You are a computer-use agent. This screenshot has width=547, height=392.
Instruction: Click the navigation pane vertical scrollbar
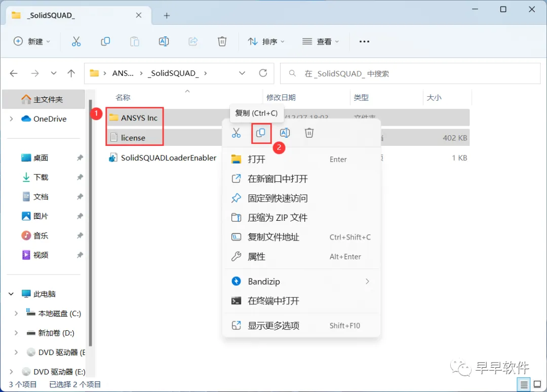[90, 223]
